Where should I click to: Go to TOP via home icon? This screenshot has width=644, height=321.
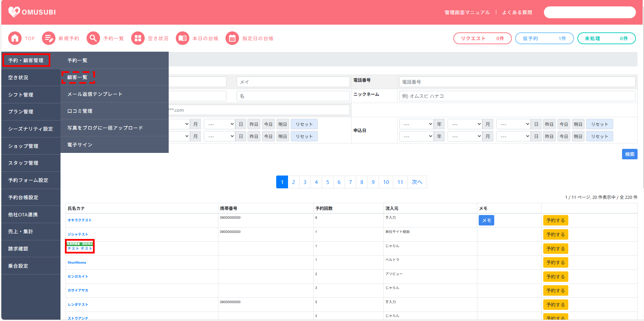15,38
